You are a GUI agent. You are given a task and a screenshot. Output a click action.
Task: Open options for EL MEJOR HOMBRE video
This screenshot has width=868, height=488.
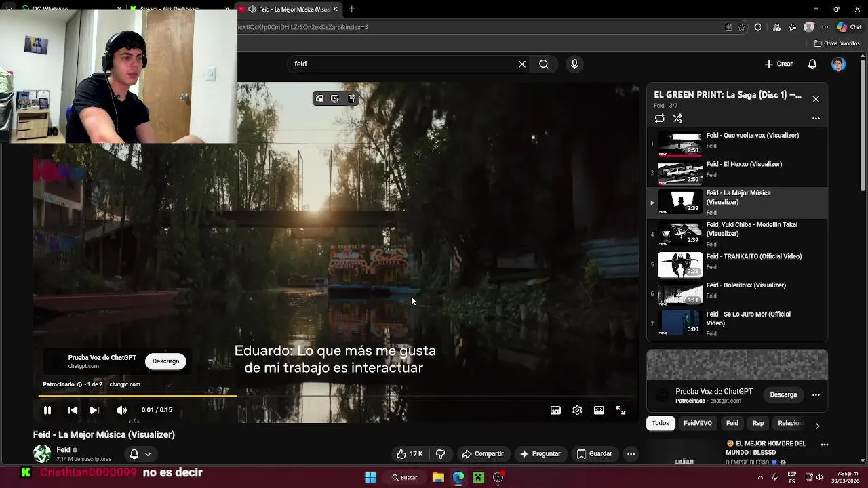(x=825, y=445)
